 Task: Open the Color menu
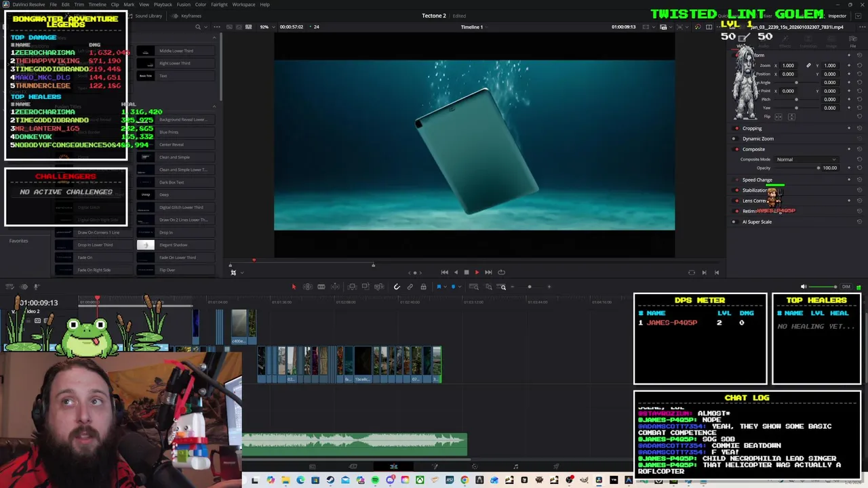point(201,5)
